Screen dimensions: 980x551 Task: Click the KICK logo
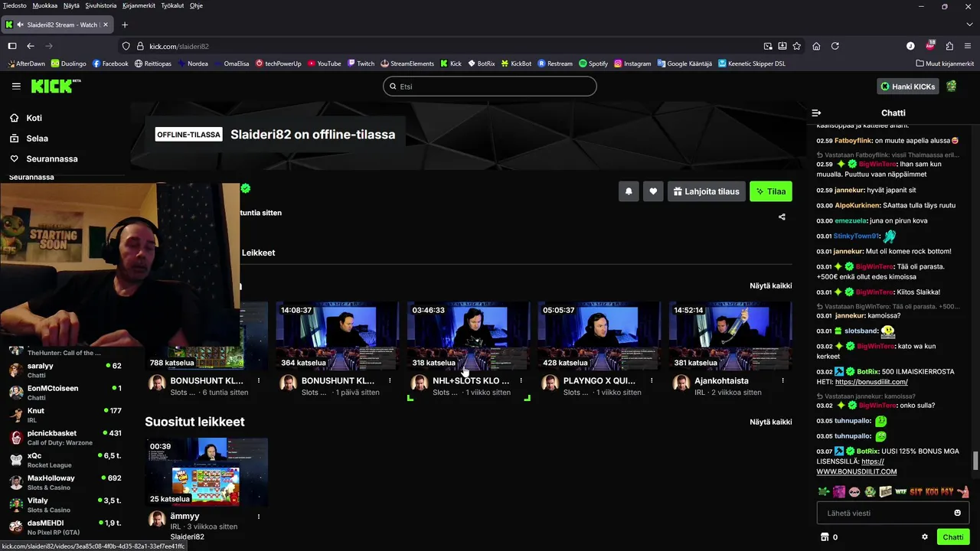click(55, 86)
